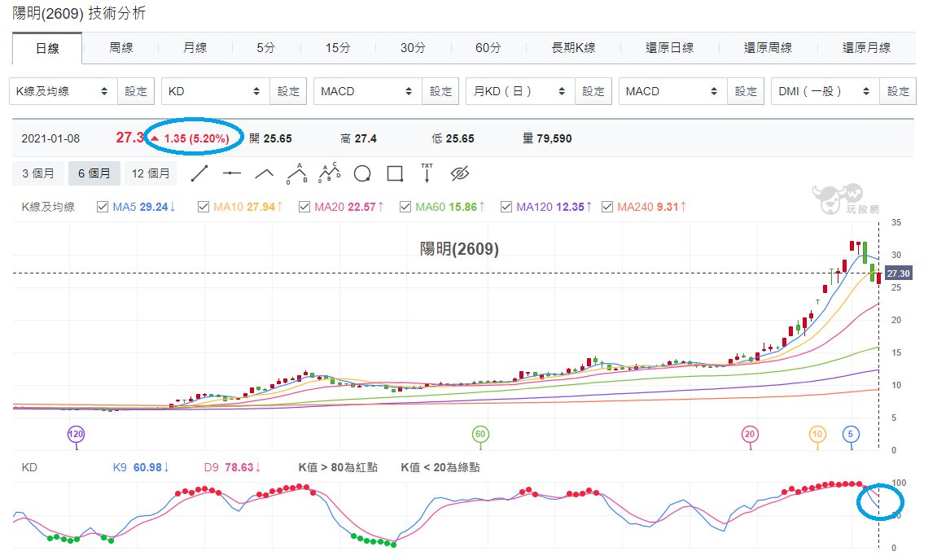Uncheck the MA10 checkbox
The width and height of the screenshot is (937, 560).
pos(204,207)
